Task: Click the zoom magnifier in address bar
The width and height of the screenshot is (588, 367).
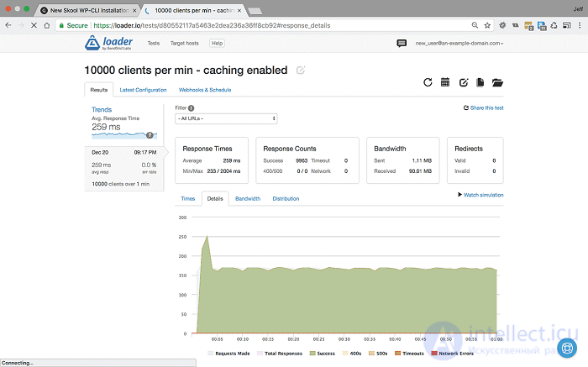Action: pyautogui.click(x=475, y=25)
